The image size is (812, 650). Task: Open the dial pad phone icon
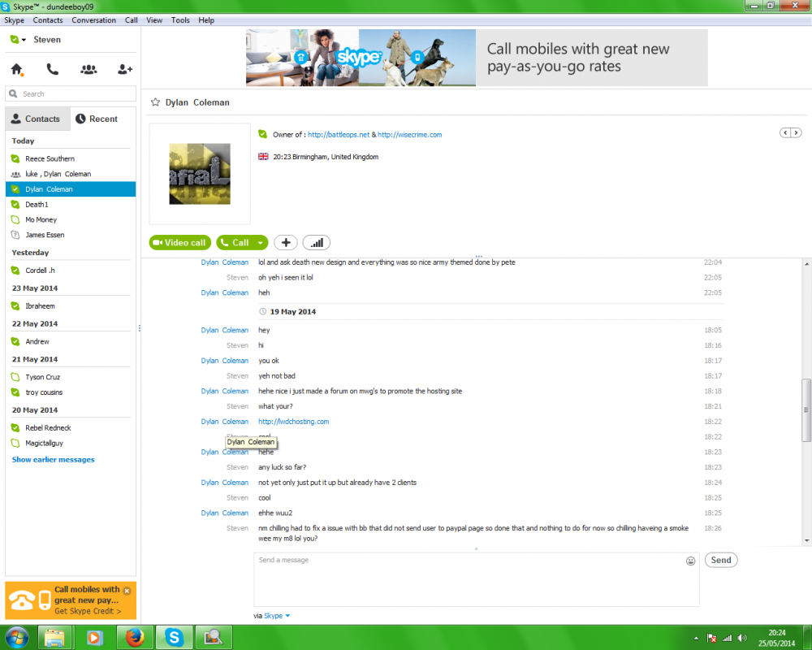52,70
